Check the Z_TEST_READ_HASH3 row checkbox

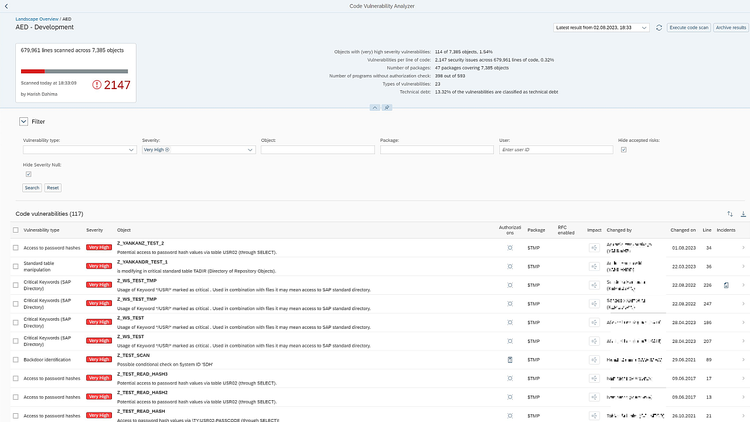pyautogui.click(x=16, y=378)
